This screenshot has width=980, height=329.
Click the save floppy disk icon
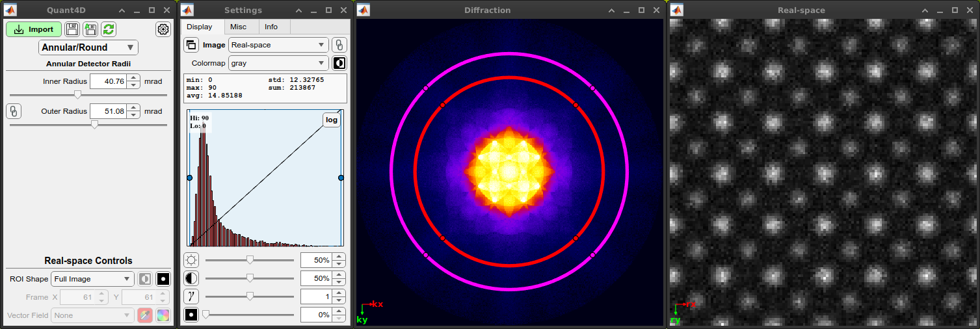(x=72, y=29)
